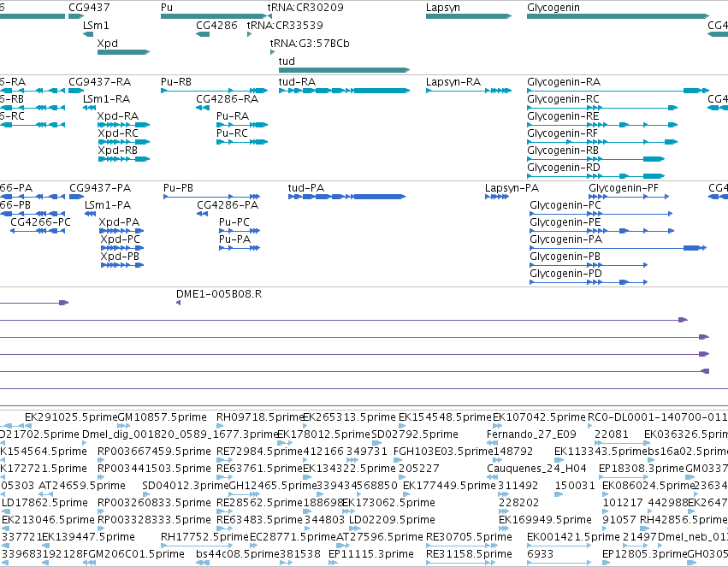Select DME1-005B08.R feature
The image size is (728, 567).
(x=178, y=303)
